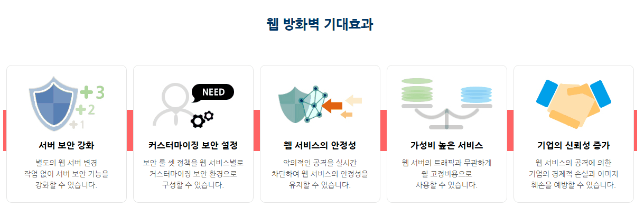Click the NEED speech bubble icon
Screen dimensions: 644x207
213,92
